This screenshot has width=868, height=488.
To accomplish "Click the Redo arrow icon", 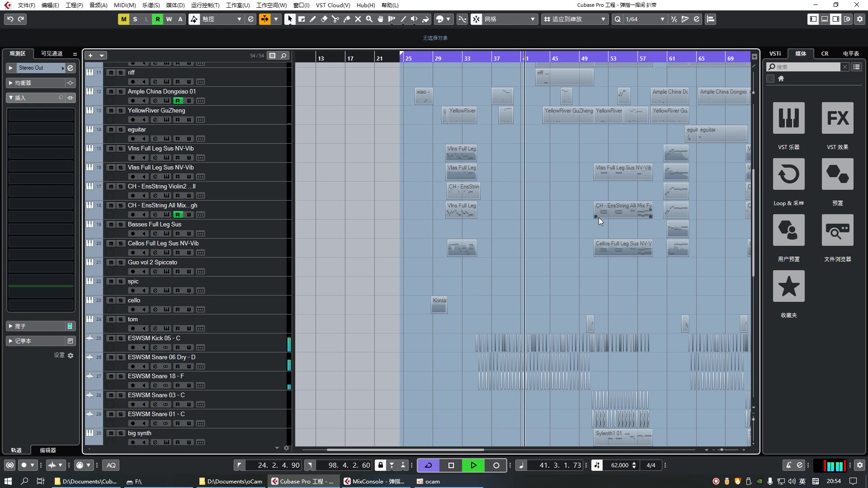I will tap(21, 19).
